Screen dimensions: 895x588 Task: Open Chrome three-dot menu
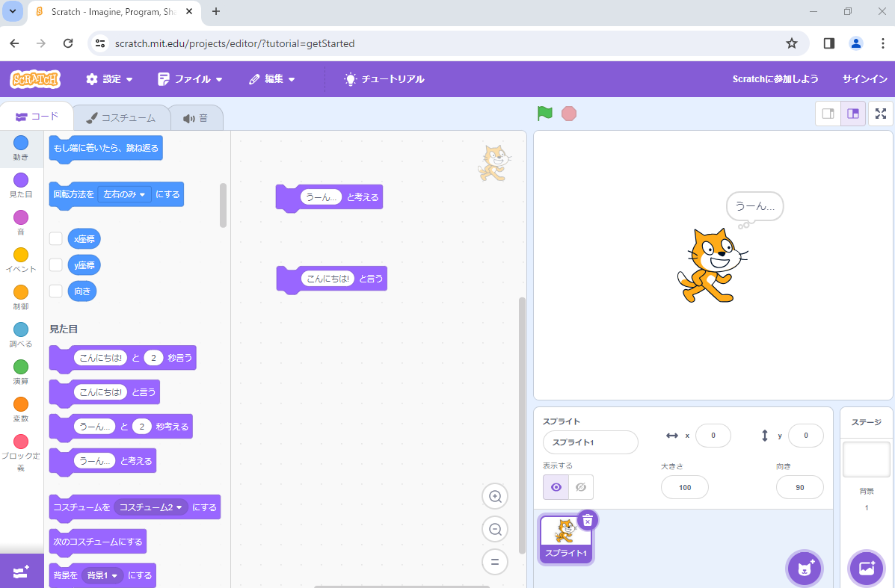pyautogui.click(x=882, y=43)
